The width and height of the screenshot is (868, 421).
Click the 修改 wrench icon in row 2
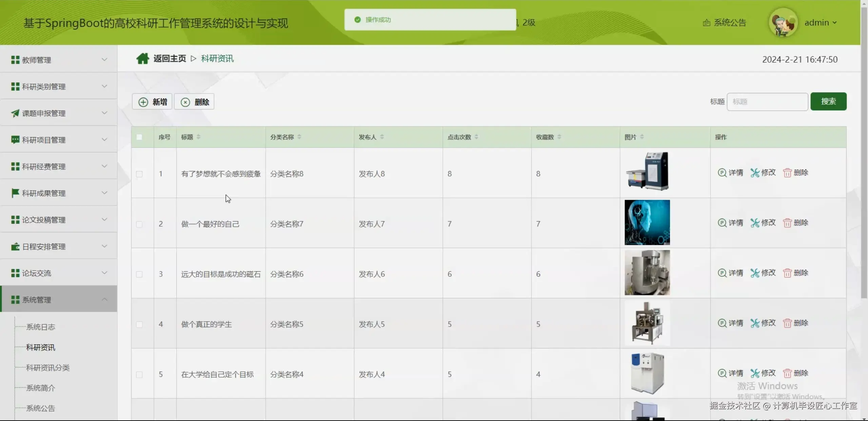[755, 223]
